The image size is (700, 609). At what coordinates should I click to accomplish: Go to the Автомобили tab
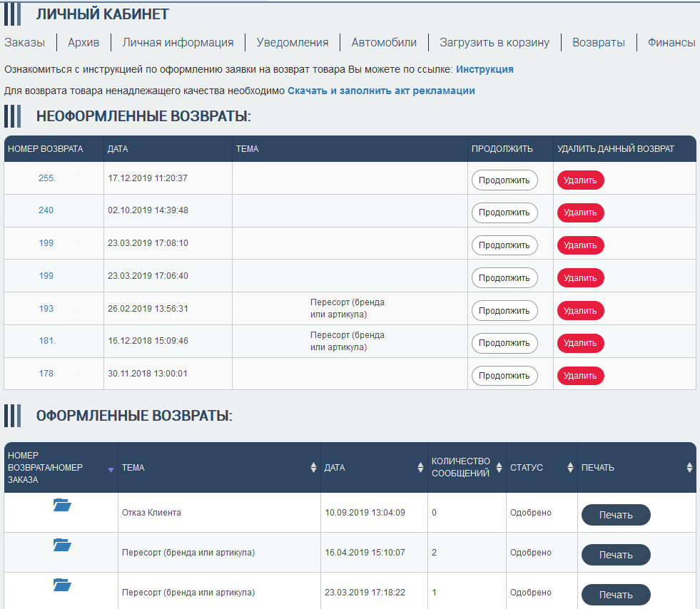pos(384,43)
